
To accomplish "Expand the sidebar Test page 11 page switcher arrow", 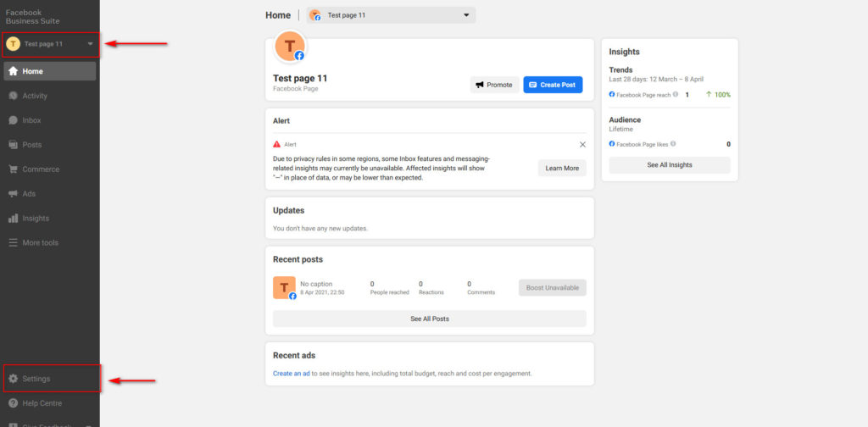I will (90, 44).
